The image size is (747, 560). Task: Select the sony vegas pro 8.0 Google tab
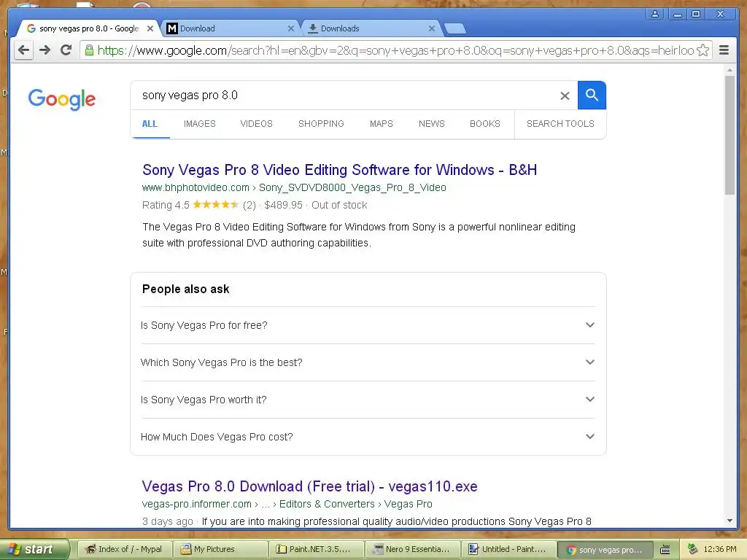(88, 28)
